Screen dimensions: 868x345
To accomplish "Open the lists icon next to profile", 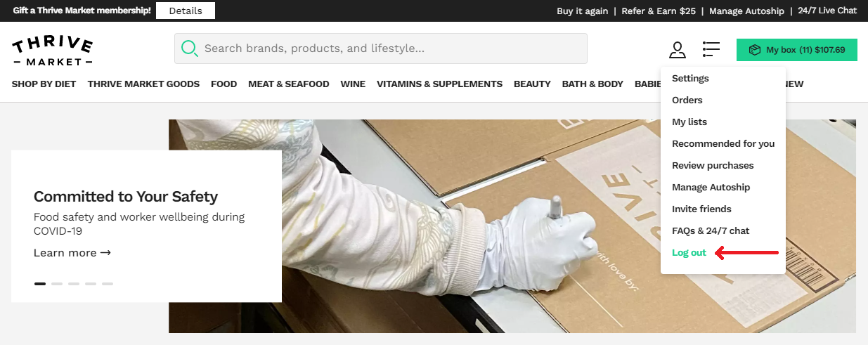I will (x=711, y=49).
